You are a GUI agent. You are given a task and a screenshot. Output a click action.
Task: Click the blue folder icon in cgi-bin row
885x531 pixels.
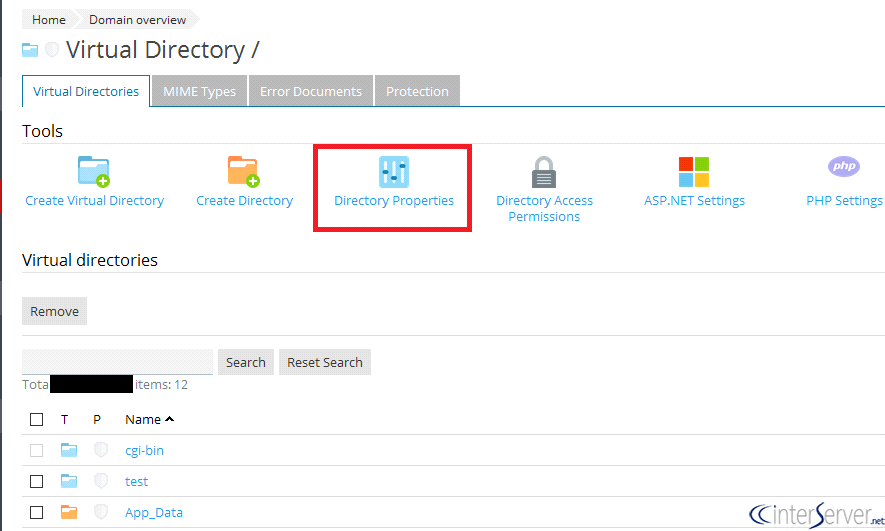69,450
